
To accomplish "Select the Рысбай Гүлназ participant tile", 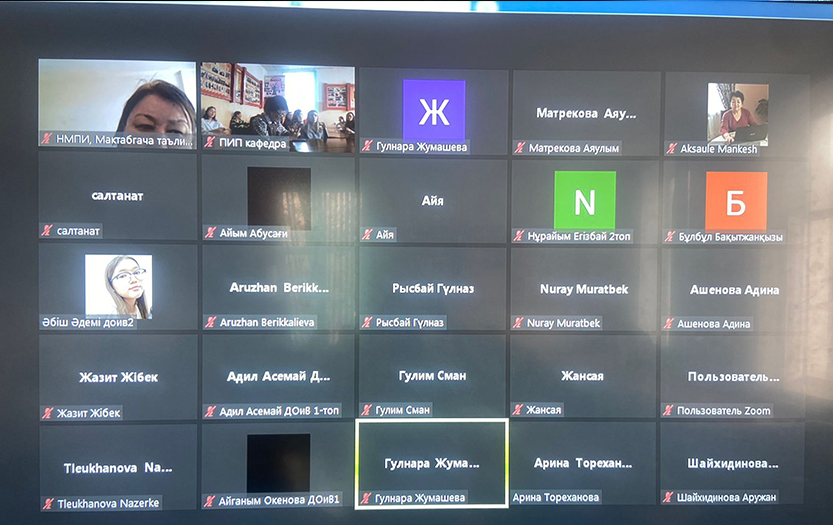I will (432, 288).
